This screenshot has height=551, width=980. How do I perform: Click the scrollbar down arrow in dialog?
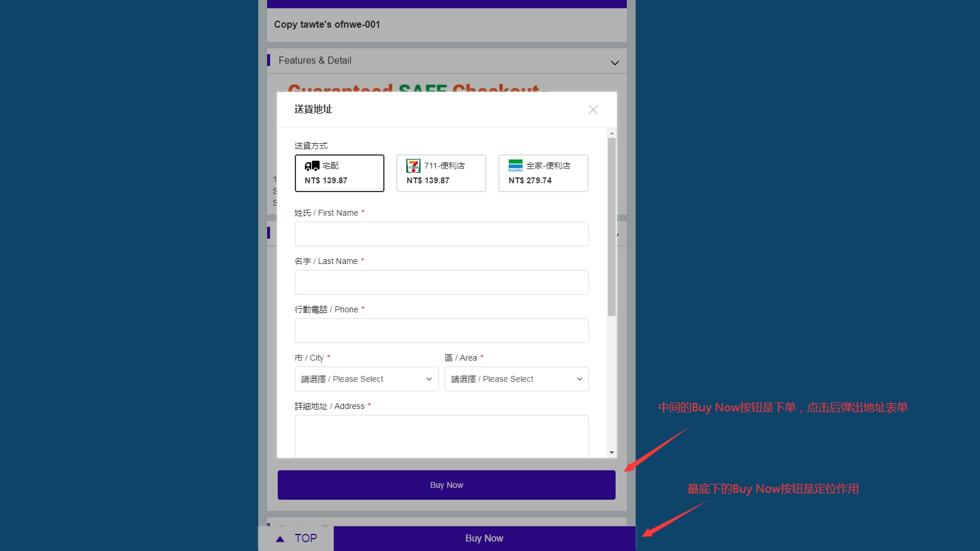[611, 453]
